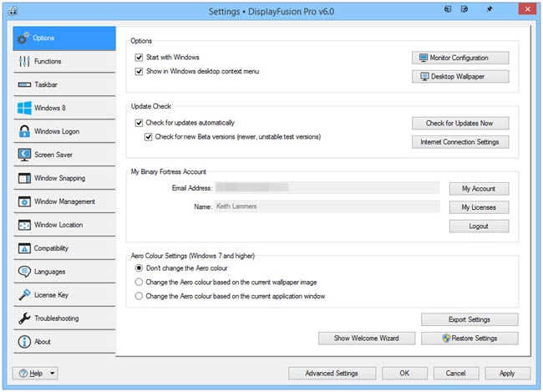The image size is (543, 392).
Task: Click the Window Management icon
Action: point(24,201)
